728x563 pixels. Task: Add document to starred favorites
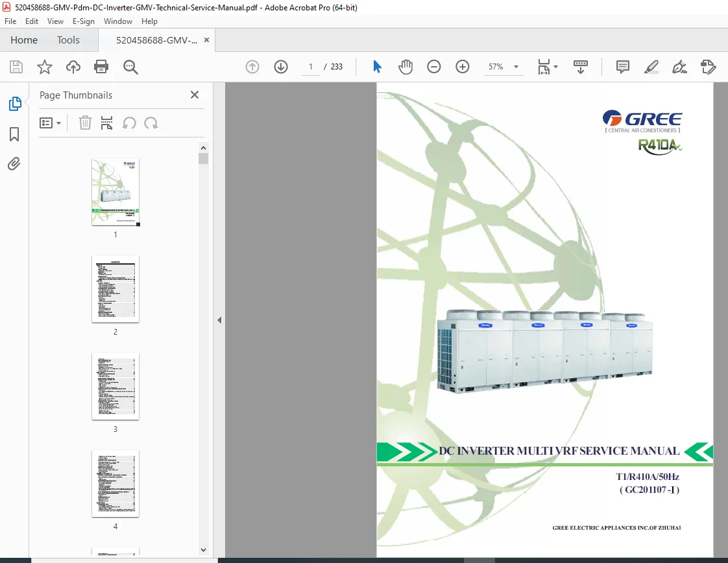(45, 67)
